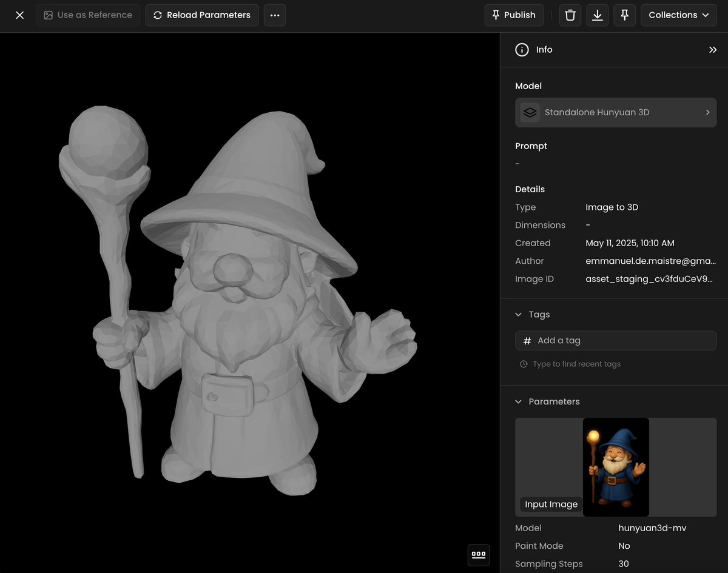This screenshot has width=728, height=573.
Task: Click the Dimensions label
Action: point(540,225)
